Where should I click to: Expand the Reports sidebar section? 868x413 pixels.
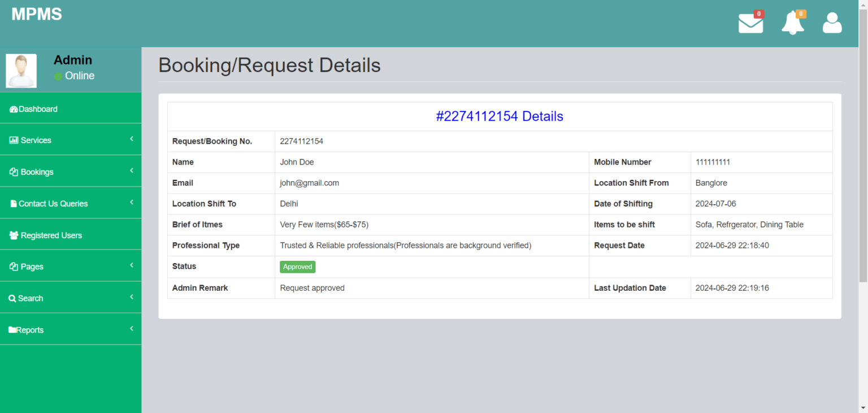click(132, 328)
